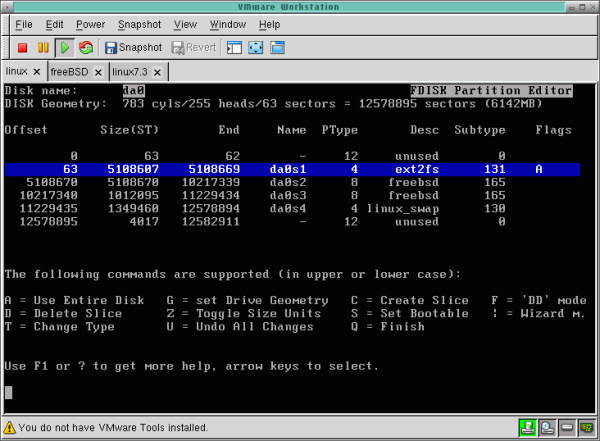Click 'G = set Drive Geometry' text

pyautogui.click(x=248, y=301)
